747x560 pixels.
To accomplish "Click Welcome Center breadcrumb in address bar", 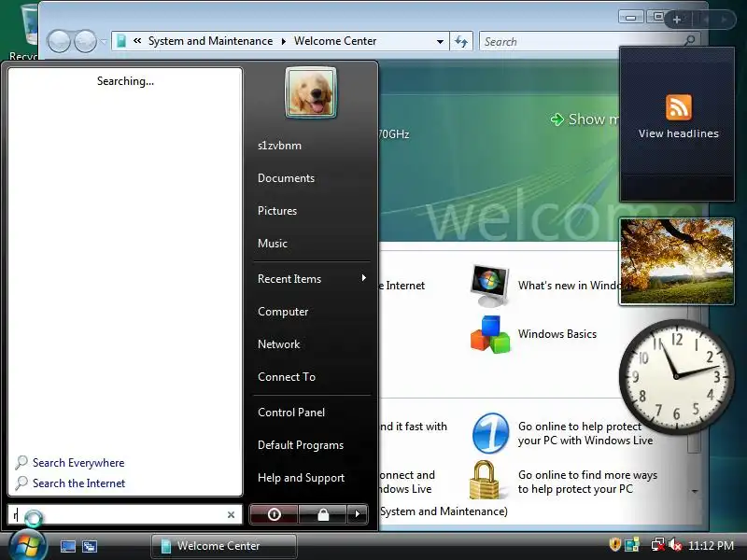I will (335, 41).
